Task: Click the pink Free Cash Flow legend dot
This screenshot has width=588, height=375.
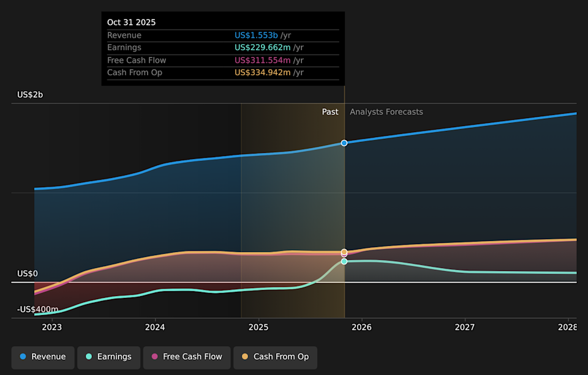Action: point(153,357)
